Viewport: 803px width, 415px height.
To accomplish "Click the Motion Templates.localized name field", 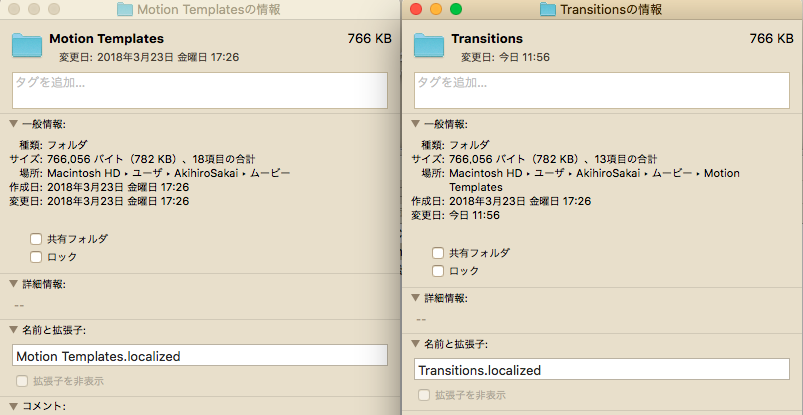I will pyautogui.click(x=199, y=356).
